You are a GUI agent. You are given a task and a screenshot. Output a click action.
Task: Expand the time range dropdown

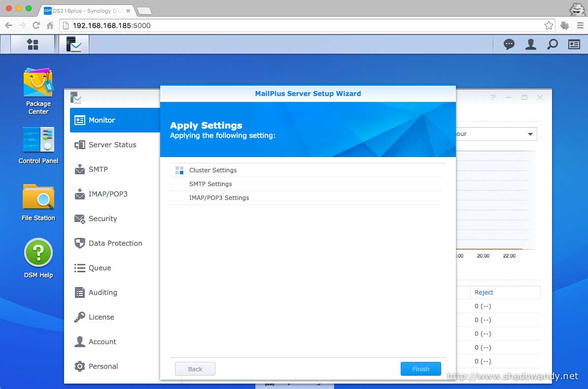click(530, 134)
